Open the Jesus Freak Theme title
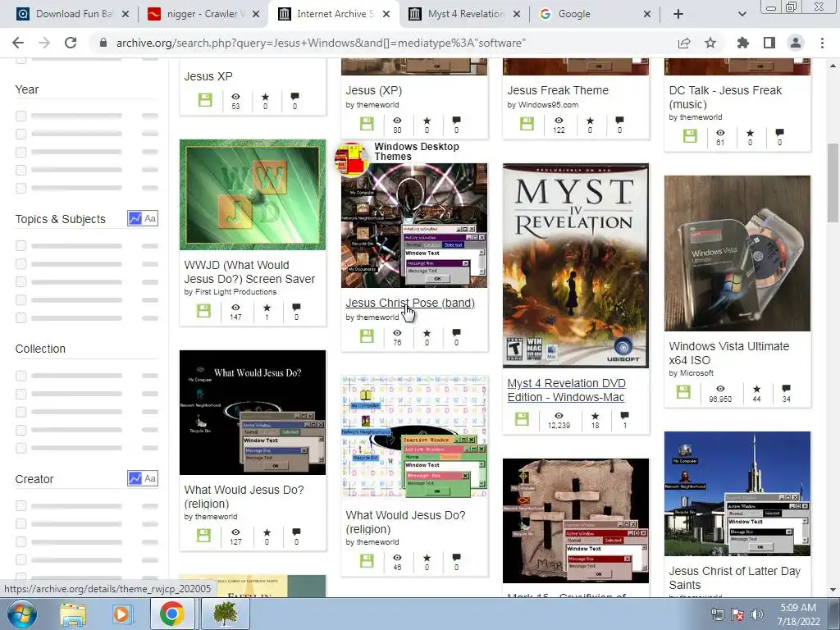Viewport: 840px width, 630px height. point(558,90)
